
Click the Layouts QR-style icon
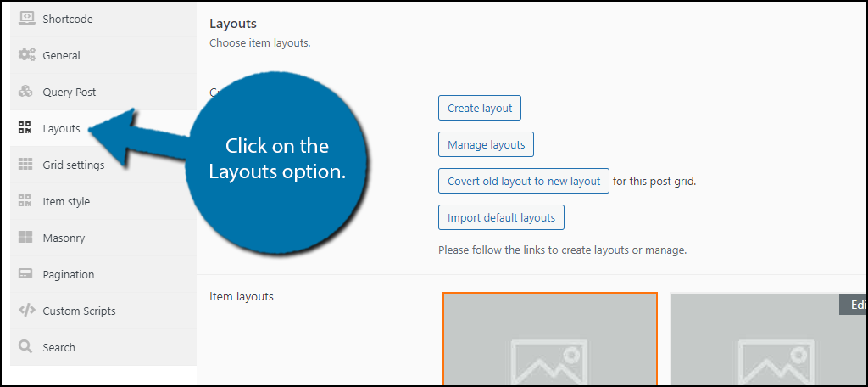point(25,128)
